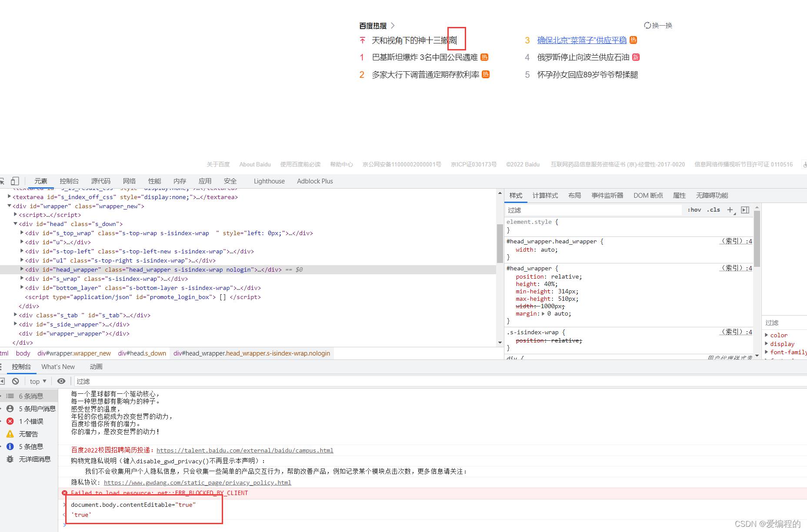Collapse the div#head node

click(15, 224)
